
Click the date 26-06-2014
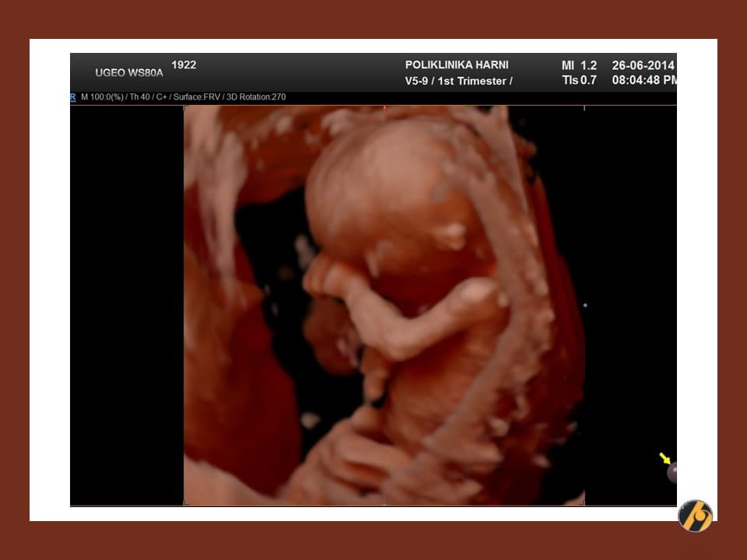click(643, 65)
